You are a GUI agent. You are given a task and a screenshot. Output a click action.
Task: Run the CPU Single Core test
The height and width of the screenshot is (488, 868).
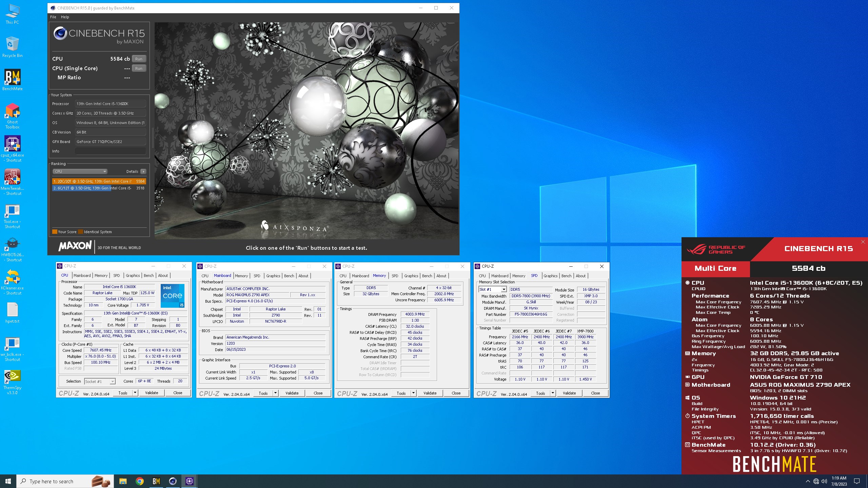click(x=139, y=68)
